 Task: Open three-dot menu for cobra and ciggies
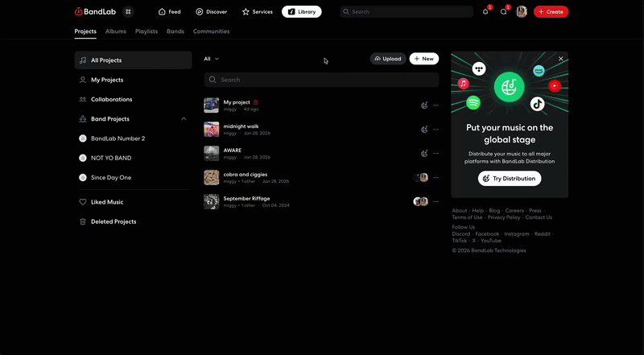click(436, 177)
